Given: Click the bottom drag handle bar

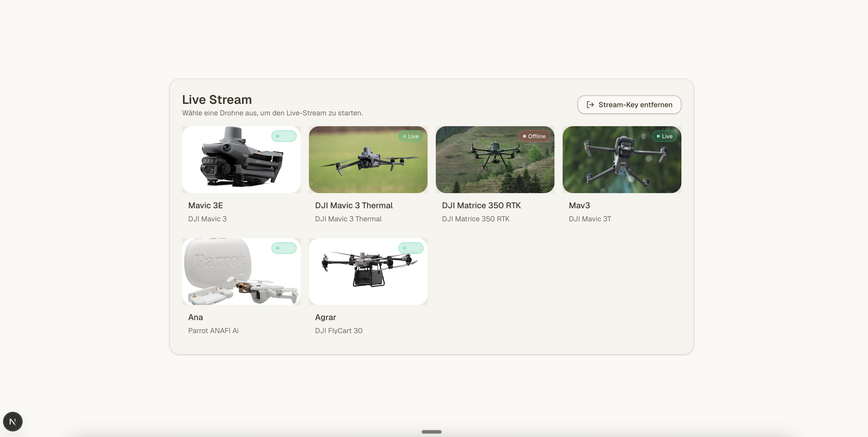Looking at the screenshot, I should [432, 432].
